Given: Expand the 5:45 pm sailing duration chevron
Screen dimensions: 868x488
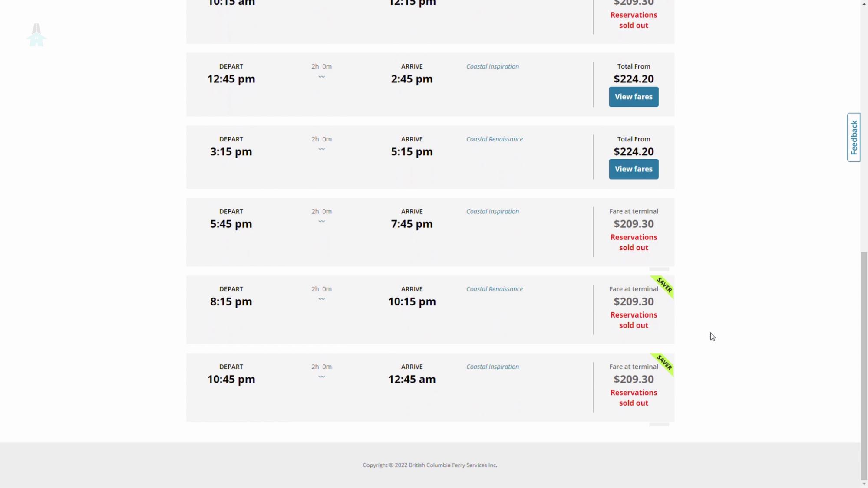Looking at the screenshot, I should click(321, 222).
